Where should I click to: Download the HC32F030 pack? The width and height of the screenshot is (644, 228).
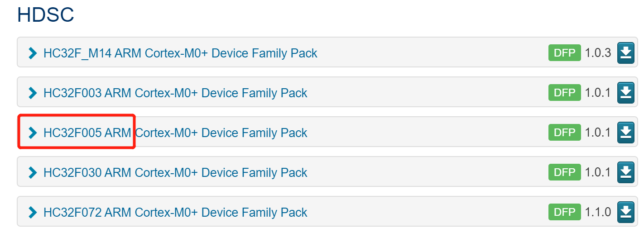625,172
